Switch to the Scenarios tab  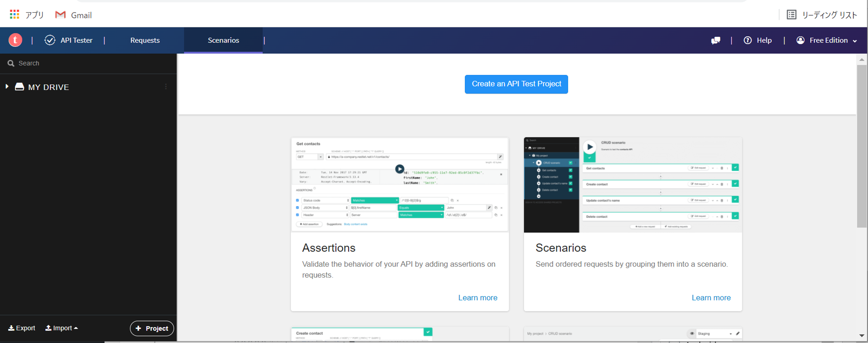(x=223, y=40)
